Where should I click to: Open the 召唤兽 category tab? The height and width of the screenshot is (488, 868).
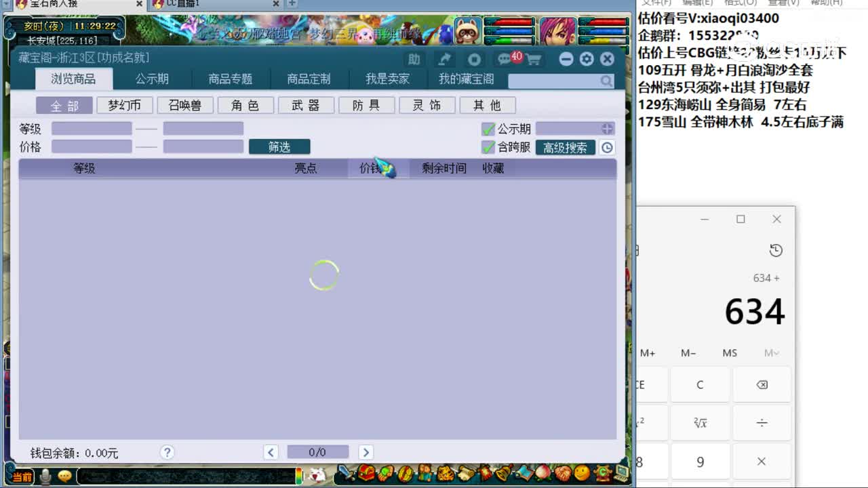(185, 105)
